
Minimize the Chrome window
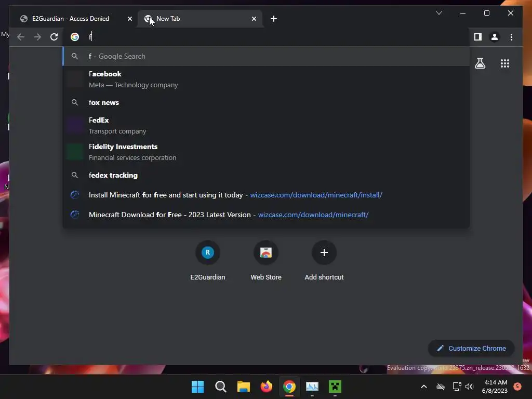click(x=463, y=13)
